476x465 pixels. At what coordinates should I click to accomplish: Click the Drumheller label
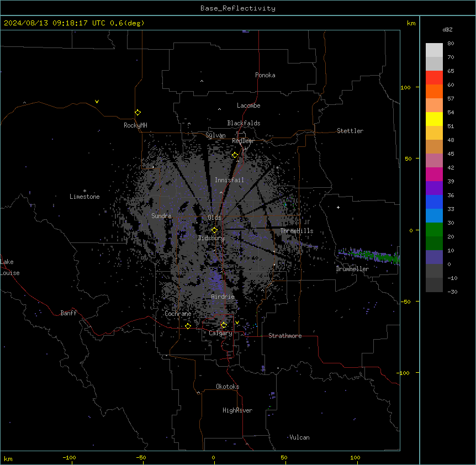(x=352, y=269)
